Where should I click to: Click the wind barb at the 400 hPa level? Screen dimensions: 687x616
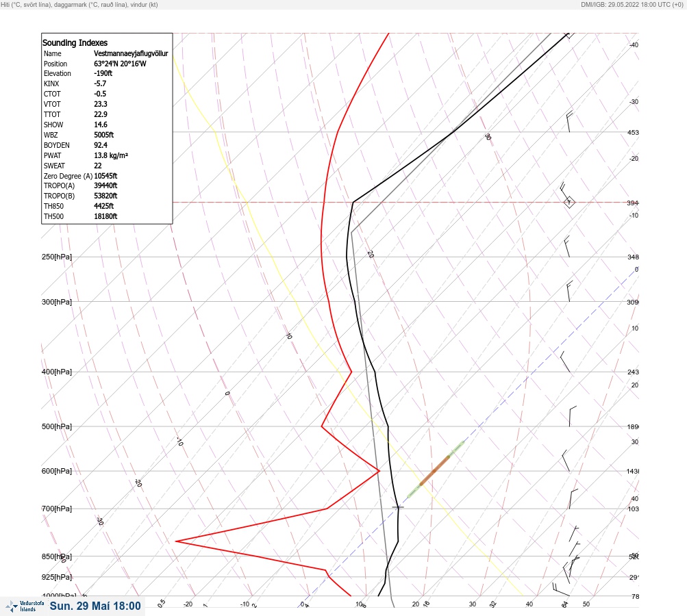(x=565, y=361)
